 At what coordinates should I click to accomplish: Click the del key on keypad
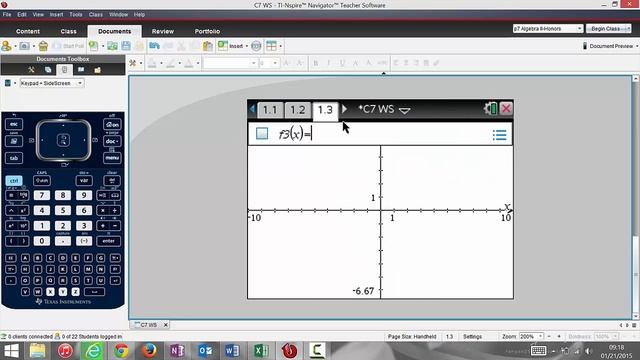pyautogui.click(x=111, y=180)
